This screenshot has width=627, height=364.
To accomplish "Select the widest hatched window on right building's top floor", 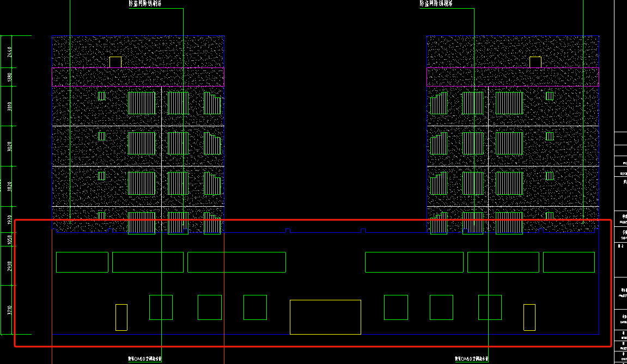I will point(509,103).
